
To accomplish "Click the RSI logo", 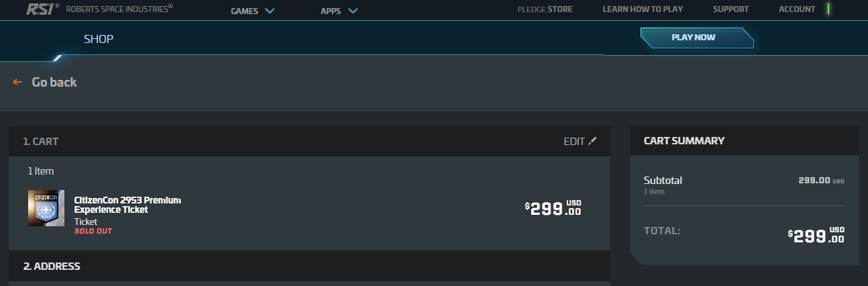I will coord(42,9).
